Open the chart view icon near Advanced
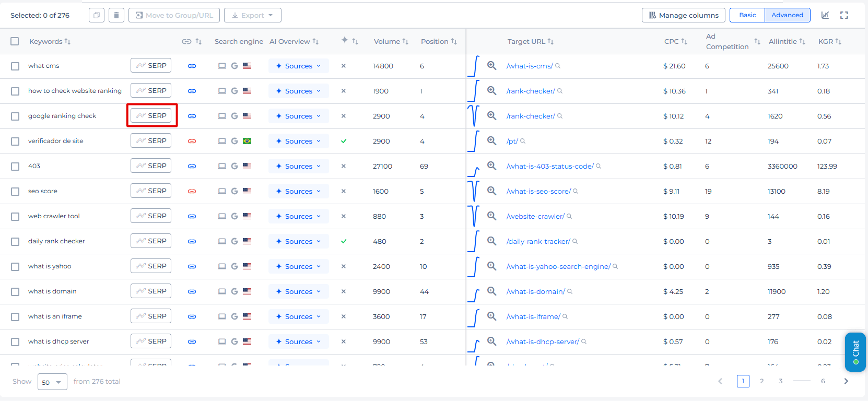Screen dimensions: 868x401 [x=825, y=15]
